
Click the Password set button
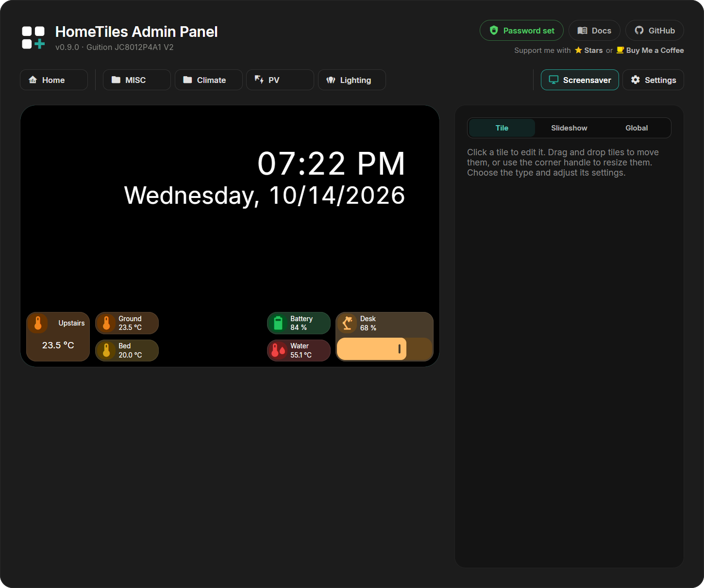[521, 31]
